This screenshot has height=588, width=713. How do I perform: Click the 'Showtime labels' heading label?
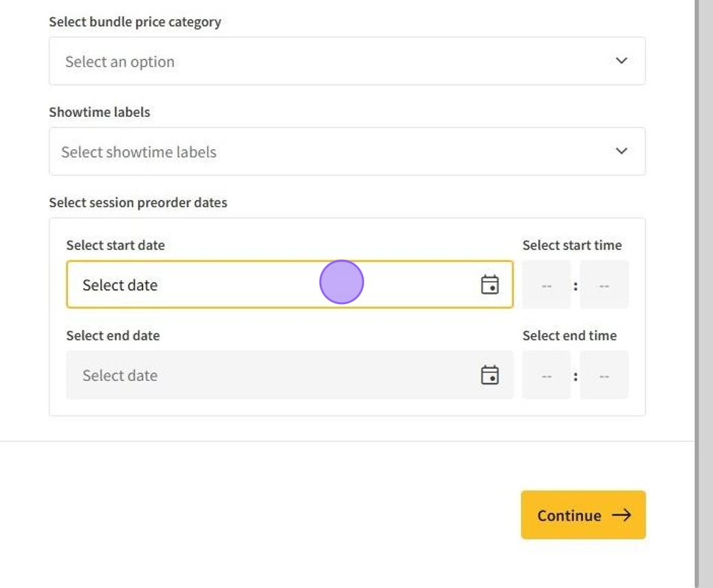[x=99, y=112]
